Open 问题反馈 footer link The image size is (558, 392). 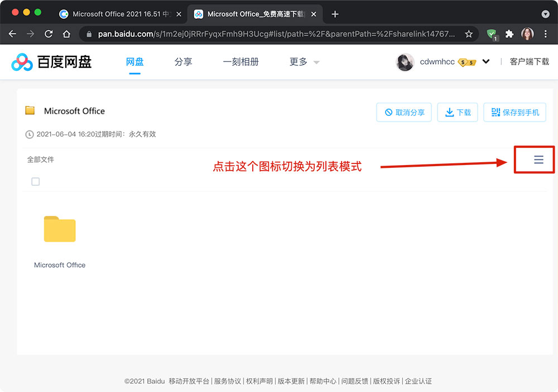pyautogui.click(x=355, y=381)
